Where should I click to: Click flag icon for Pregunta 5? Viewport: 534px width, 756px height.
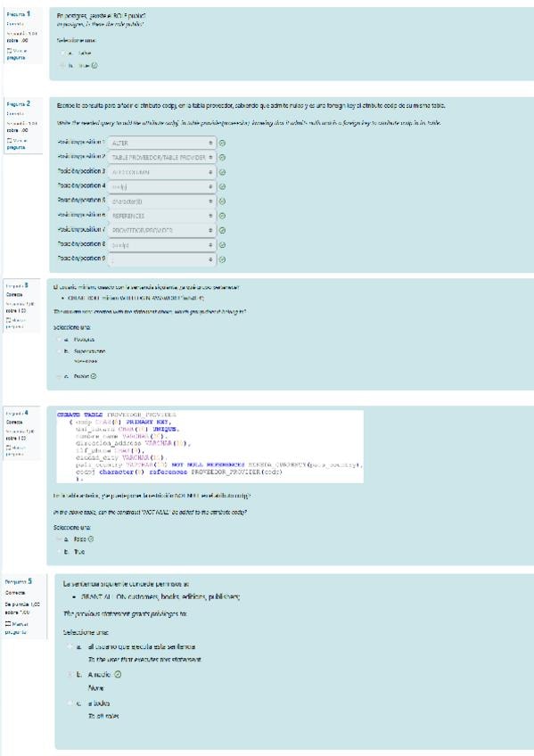coord(8,624)
